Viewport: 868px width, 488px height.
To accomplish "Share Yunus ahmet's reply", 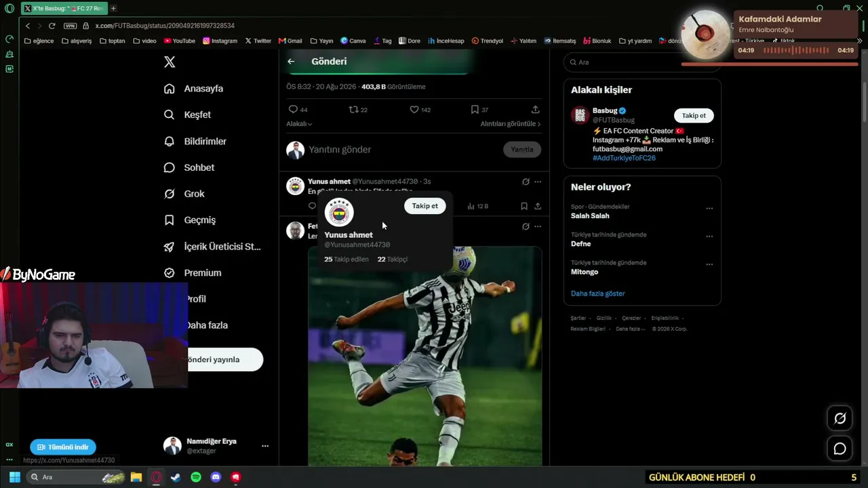I will coord(538,206).
